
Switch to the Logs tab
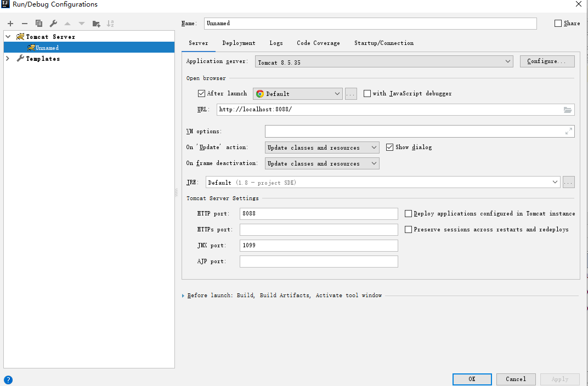click(276, 43)
